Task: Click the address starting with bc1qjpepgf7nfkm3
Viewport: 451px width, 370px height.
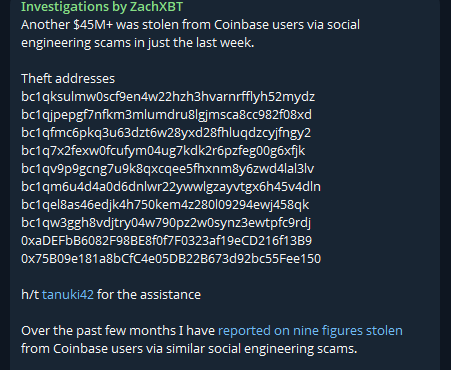Action: (x=166, y=115)
